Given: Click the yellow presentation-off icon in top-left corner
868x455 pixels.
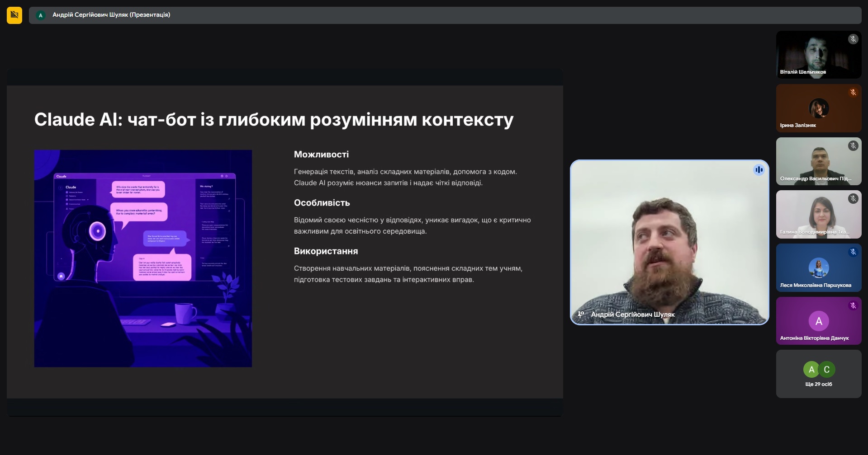Looking at the screenshot, I should (x=14, y=15).
